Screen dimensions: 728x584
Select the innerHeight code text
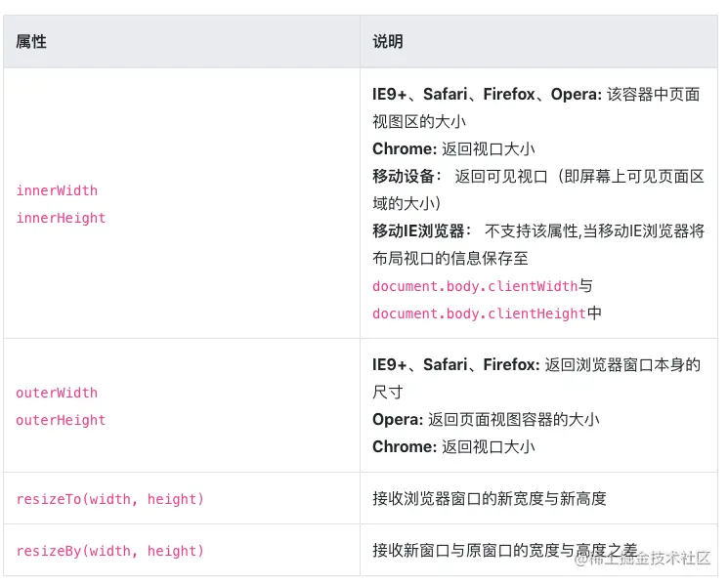tap(61, 218)
